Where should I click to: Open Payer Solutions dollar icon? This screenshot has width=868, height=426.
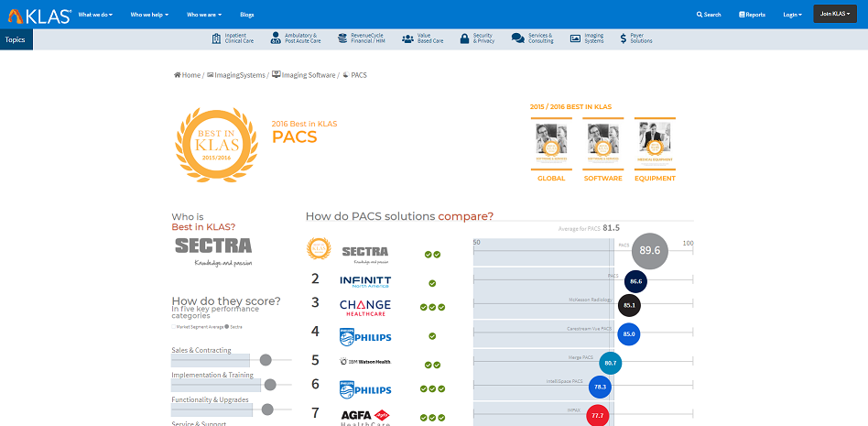click(624, 38)
